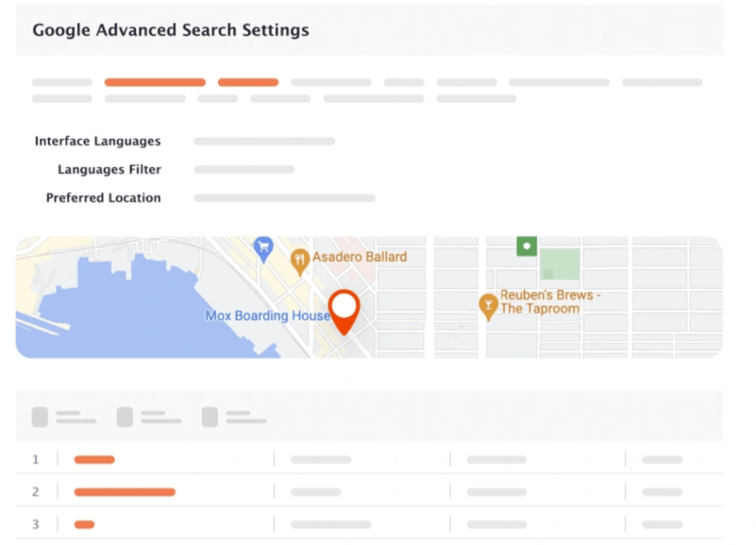The image size is (756, 545).
Task: Click the Preferred Location label
Action: tap(103, 198)
